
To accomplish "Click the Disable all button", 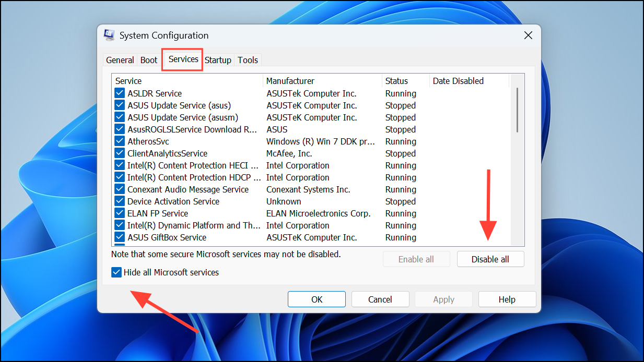I will [x=490, y=259].
